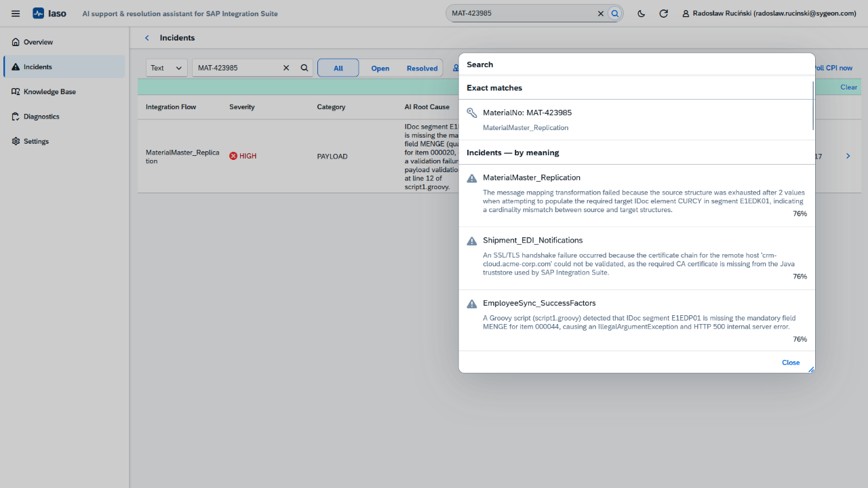Select MaterialMaster_Replication table row cell
868x488 pixels.
[x=182, y=157]
